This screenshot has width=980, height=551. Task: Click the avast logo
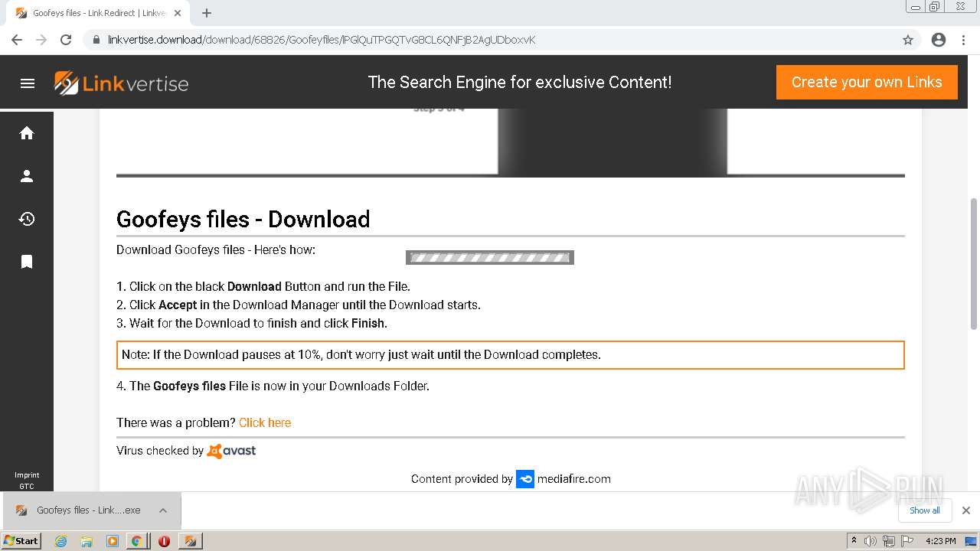(231, 451)
